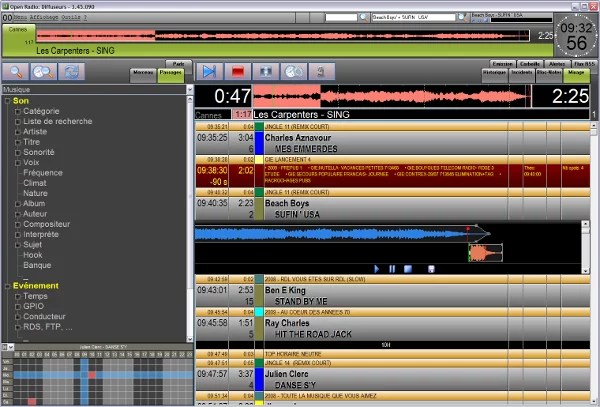Collapse the Evènement tree group

(5, 285)
